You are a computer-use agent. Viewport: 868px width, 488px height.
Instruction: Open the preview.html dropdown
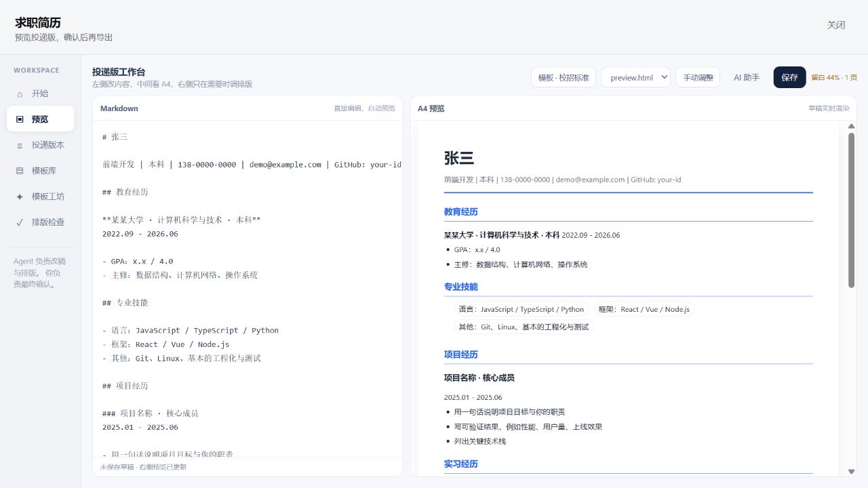point(636,77)
